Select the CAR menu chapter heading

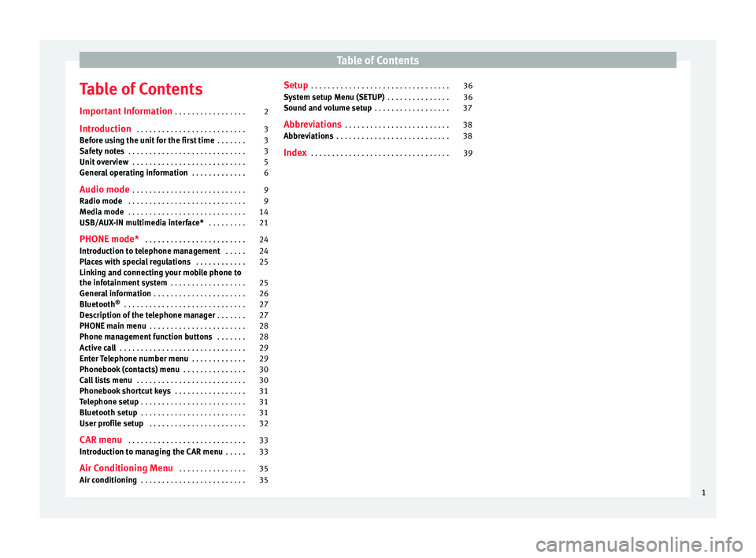pyautogui.click(x=101, y=439)
